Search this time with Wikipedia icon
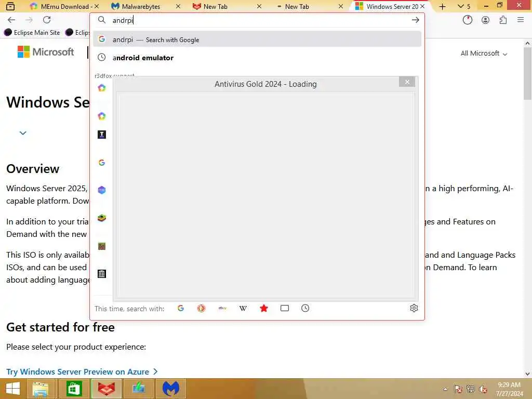Screen dimensions: 532x399 243,308
